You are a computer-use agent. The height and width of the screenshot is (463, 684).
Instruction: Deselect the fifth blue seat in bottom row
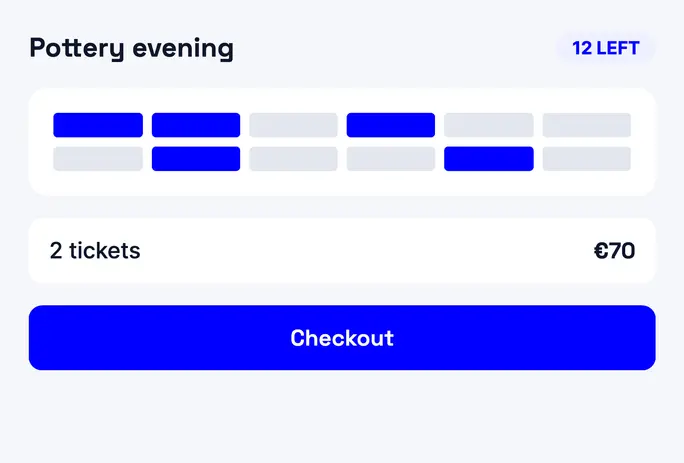[x=489, y=158]
